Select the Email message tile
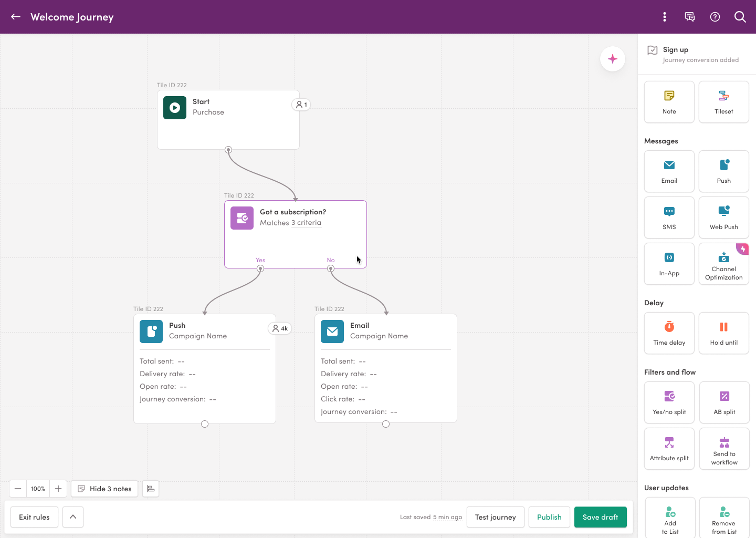 (x=669, y=171)
